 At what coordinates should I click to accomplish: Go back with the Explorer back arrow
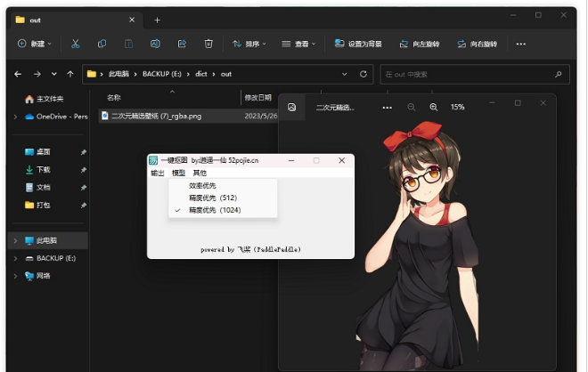point(18,74)
